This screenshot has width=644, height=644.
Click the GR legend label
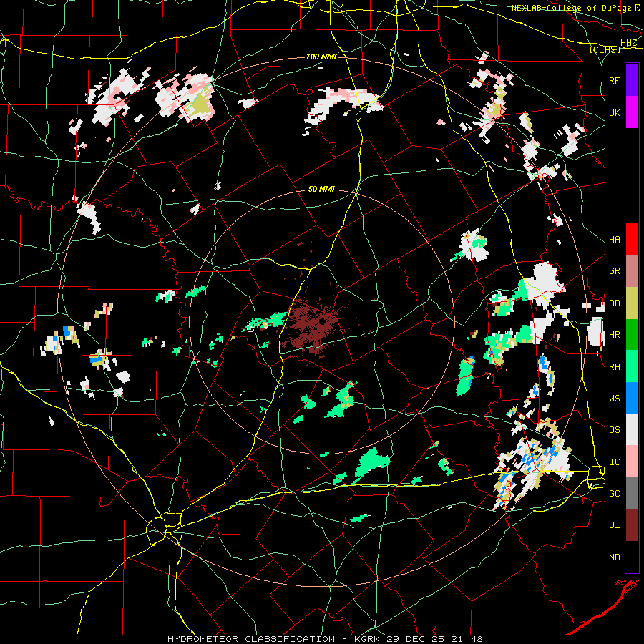click(614, 271)
